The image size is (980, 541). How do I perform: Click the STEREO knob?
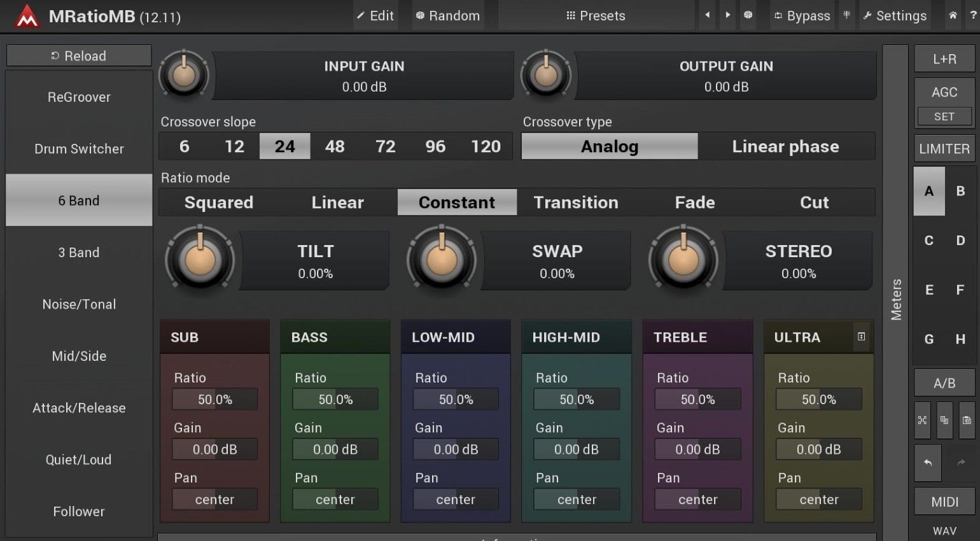(x=683, y=260)
